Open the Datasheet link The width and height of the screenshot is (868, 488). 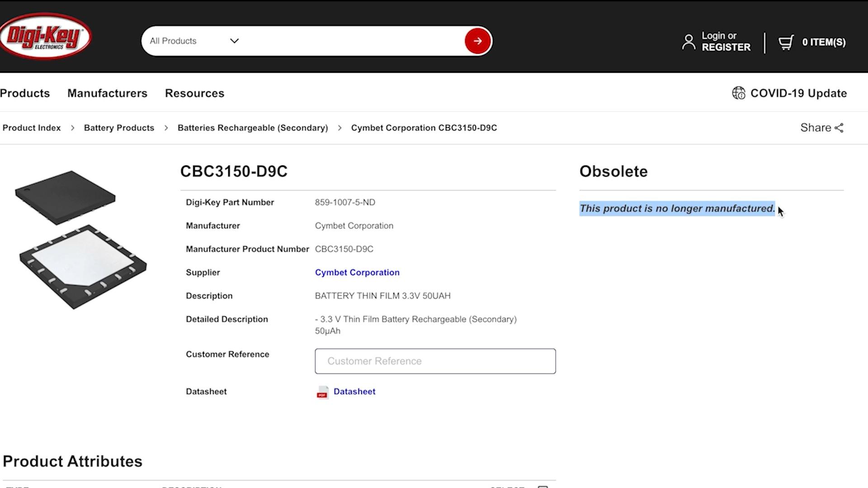tap(354, 392)
